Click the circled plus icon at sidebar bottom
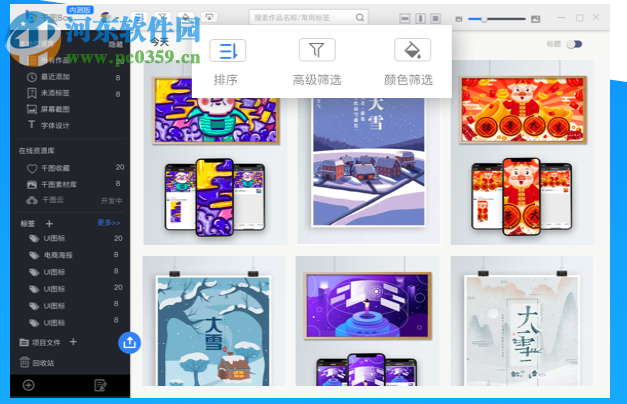This screenshot has width=627, height=404. (28, 385)
